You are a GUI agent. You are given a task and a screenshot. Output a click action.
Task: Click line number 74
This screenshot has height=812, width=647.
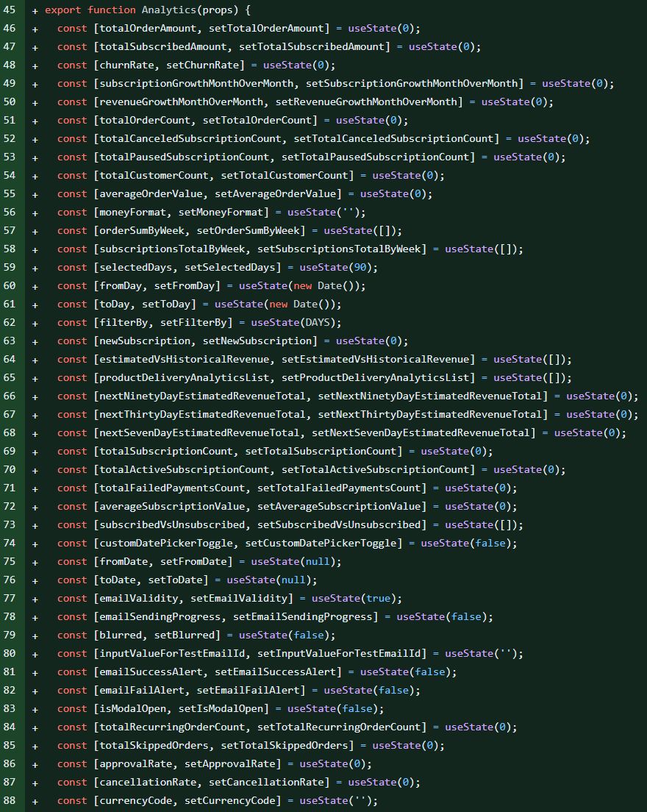tap(10, 543)
